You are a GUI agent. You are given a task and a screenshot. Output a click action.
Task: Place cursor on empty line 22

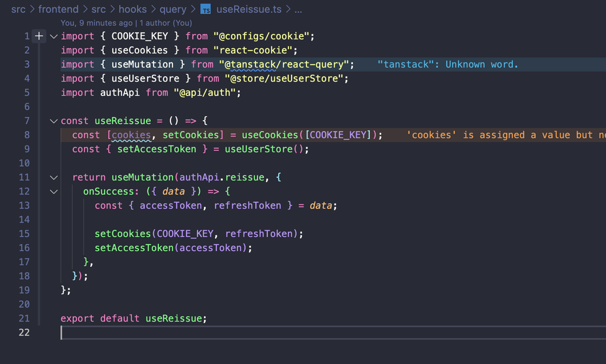click(182, 332)
